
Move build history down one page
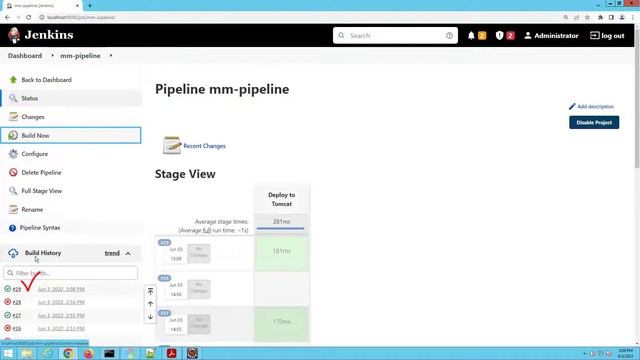(x=150, y=317)
